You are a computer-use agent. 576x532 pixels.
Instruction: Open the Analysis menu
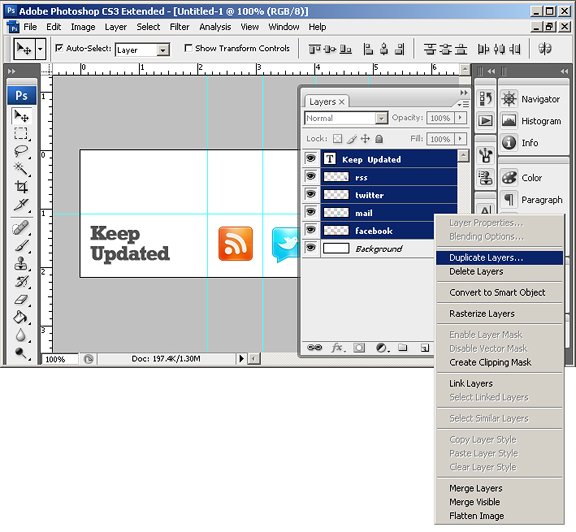coord(215,27)
